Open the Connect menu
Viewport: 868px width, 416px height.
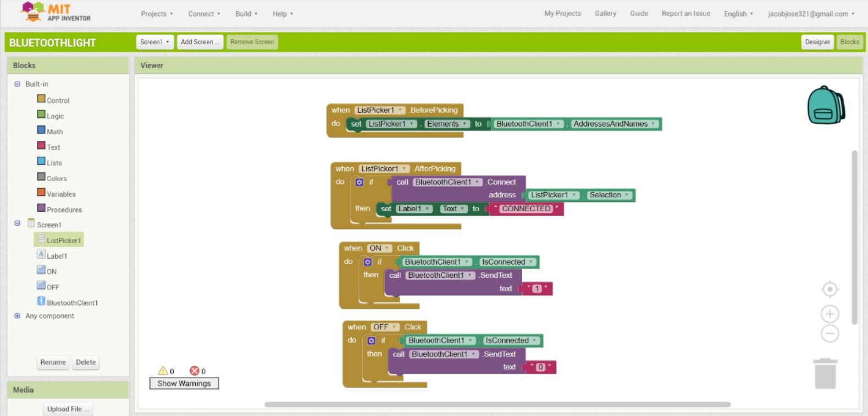point(204,14)
